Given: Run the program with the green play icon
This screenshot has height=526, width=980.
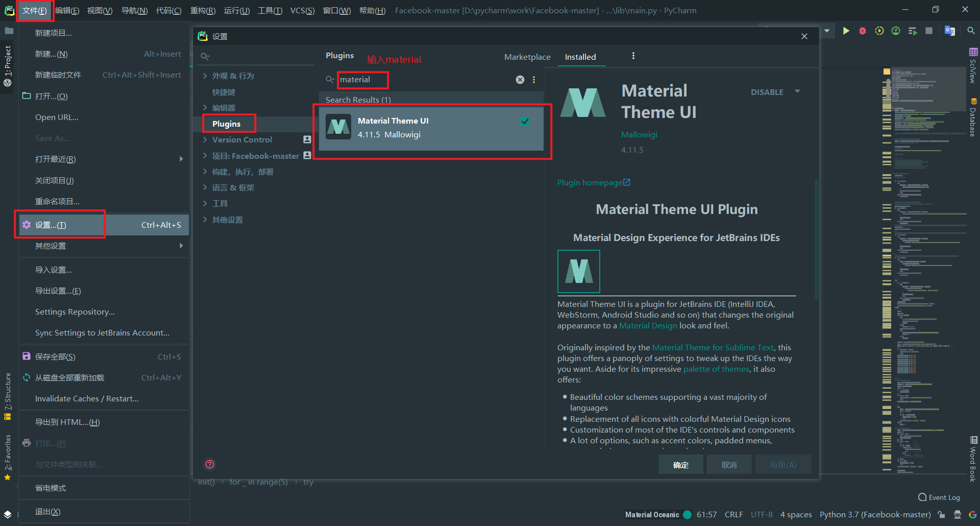Looking at the screenshot, I should (x=846, y=31).
